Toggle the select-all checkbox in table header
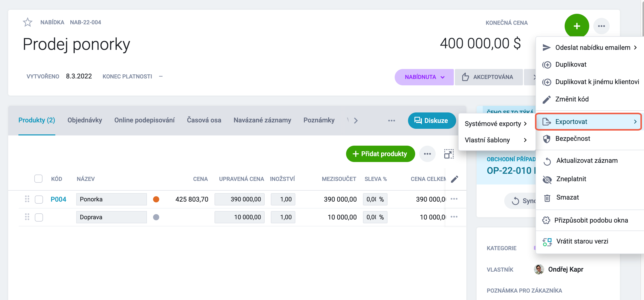Image resolution: width=644 pixels, height=300 pixels. pos(38,179)
